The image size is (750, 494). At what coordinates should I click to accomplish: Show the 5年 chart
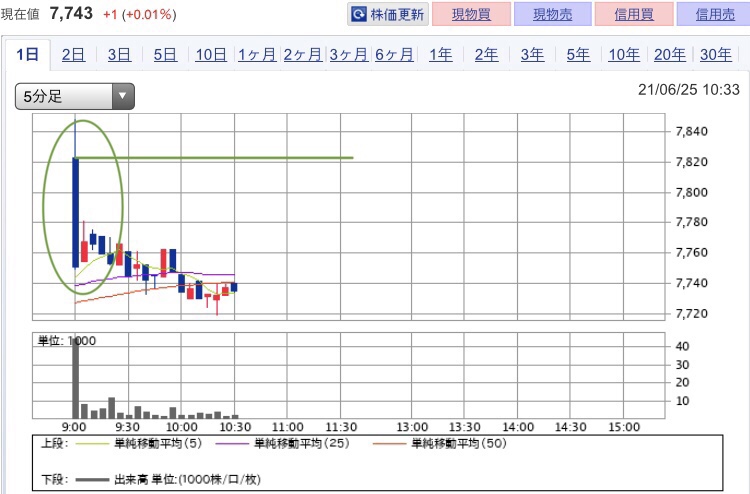pos(578,55)
